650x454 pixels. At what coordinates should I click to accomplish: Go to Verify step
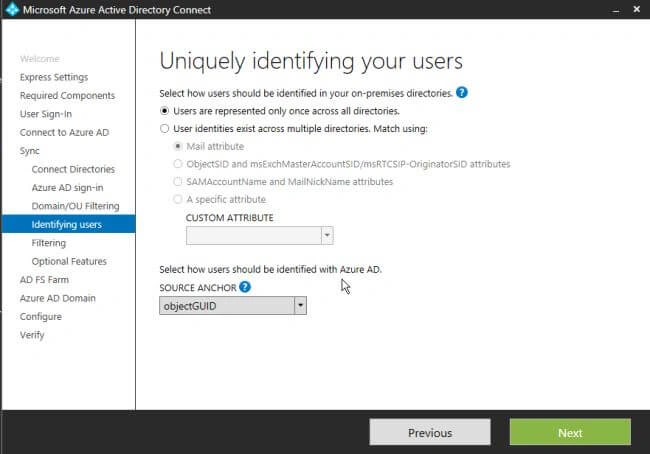coord(32,335)
